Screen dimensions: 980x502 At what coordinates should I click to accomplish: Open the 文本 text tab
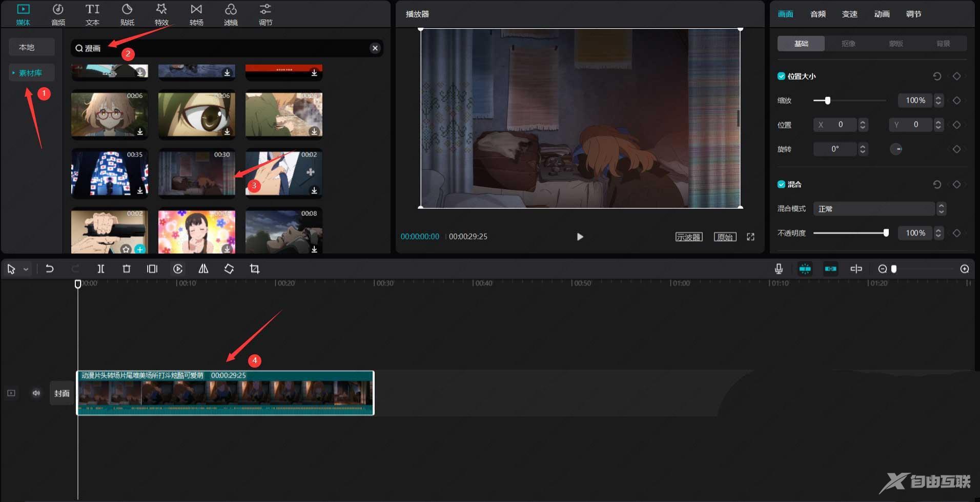point(92,14)
